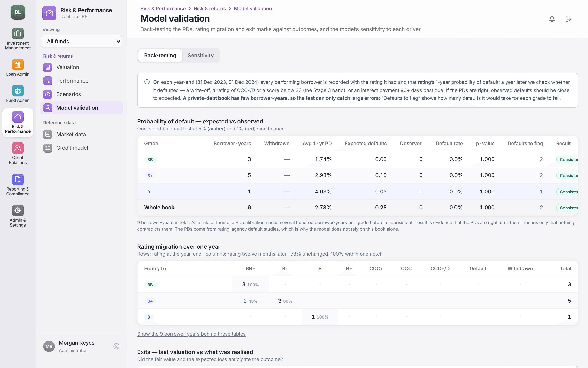Click the Valuation calculator icon
This screenshot has width=588, height=368.
[x=48, y=67]
